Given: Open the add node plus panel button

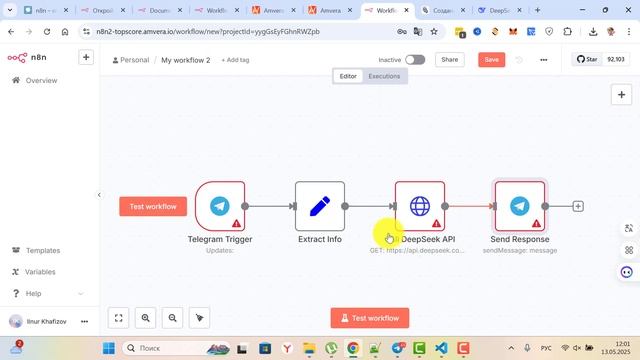Looking at the screenshot, I should coord(621,95).
